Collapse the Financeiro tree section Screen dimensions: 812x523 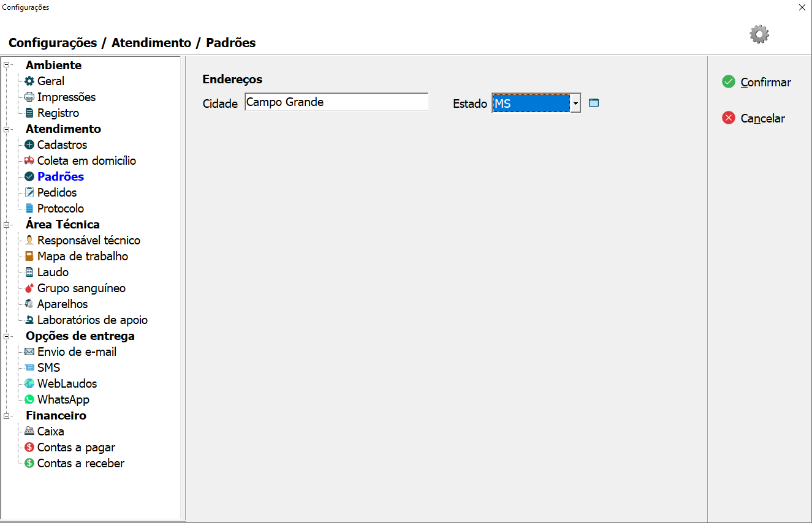coord(7,415)
